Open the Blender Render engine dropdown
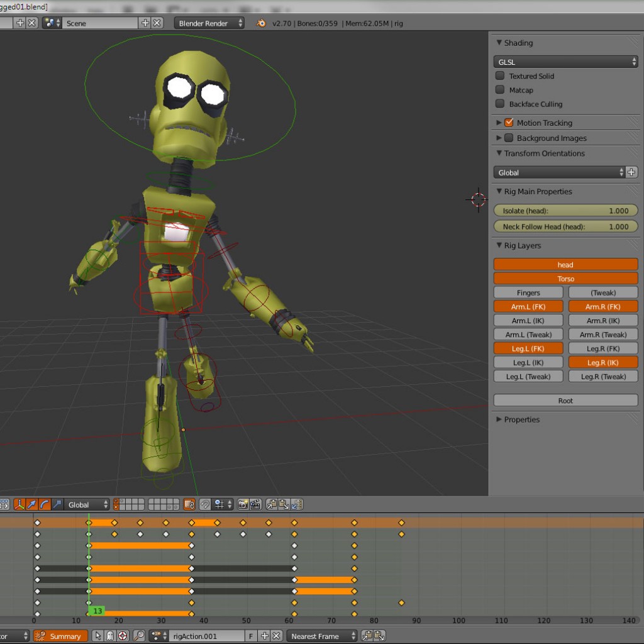644x644 pixels. 208,23
